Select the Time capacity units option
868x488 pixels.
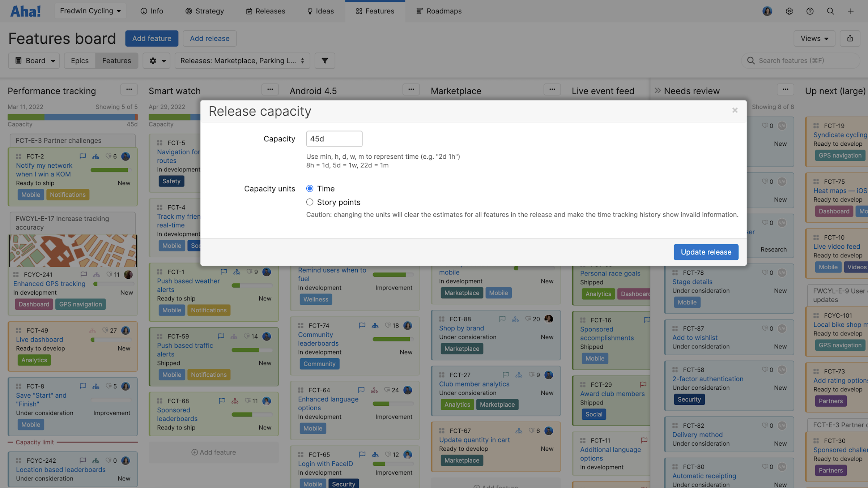point(310,188)
